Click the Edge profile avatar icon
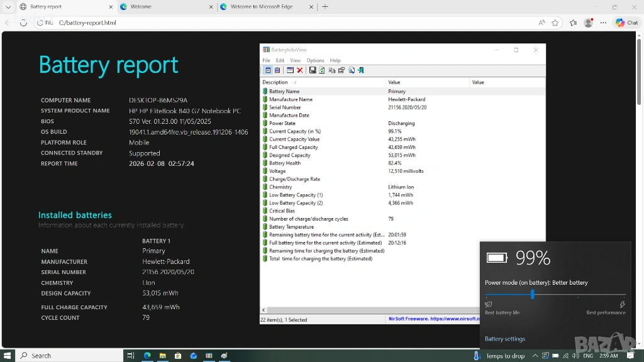 (x=589, y=23)
